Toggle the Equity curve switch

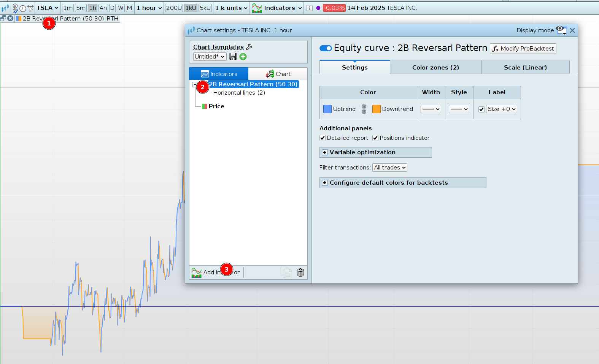[326, 48]
